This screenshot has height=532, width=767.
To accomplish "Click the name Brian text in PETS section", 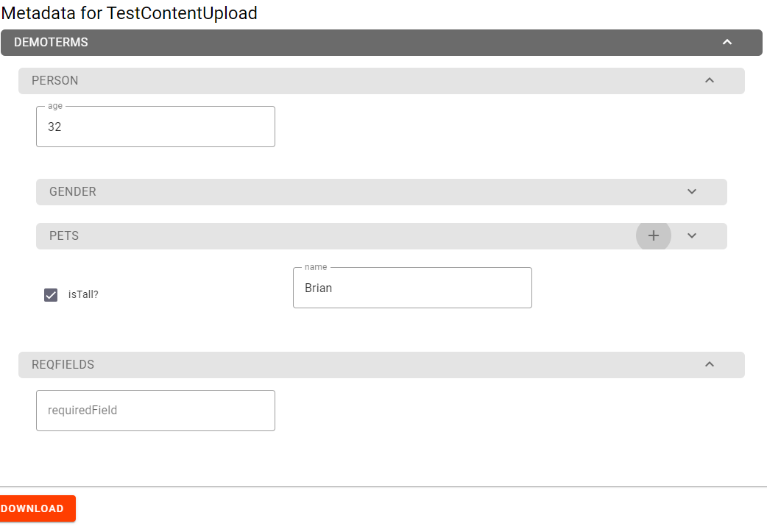I will [x=318, y=288].
